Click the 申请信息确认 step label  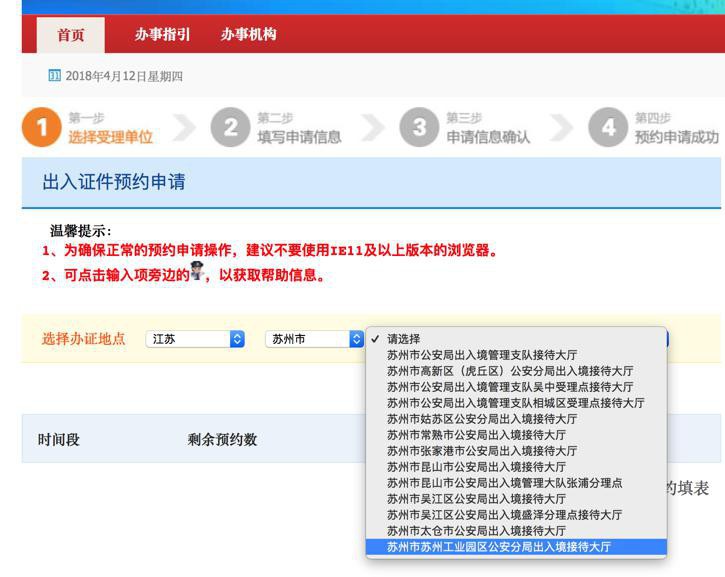point(488,137)
